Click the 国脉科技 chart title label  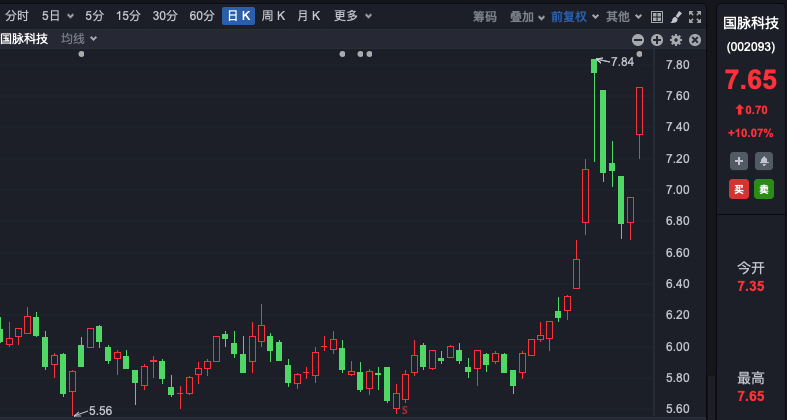(x=24, y=39)
